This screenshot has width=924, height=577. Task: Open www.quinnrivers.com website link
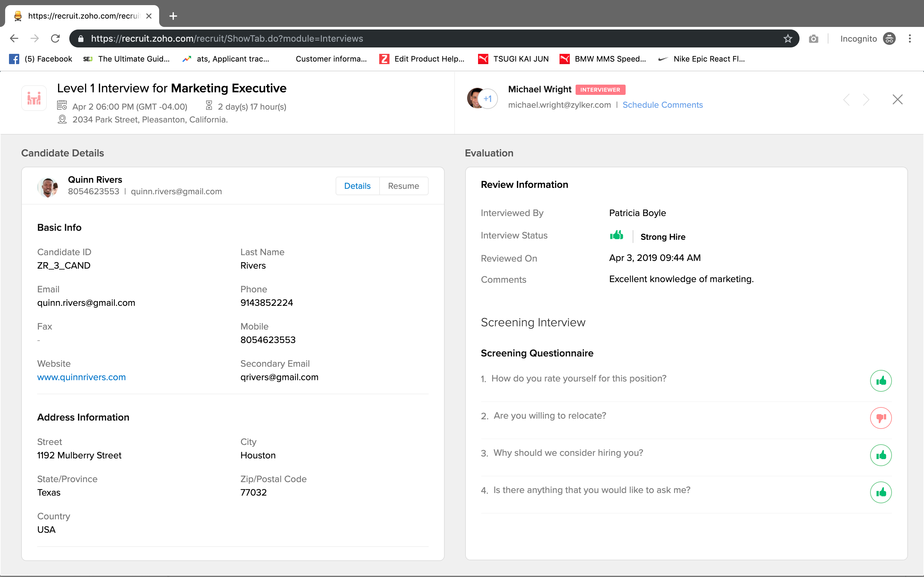click(81, 377)
